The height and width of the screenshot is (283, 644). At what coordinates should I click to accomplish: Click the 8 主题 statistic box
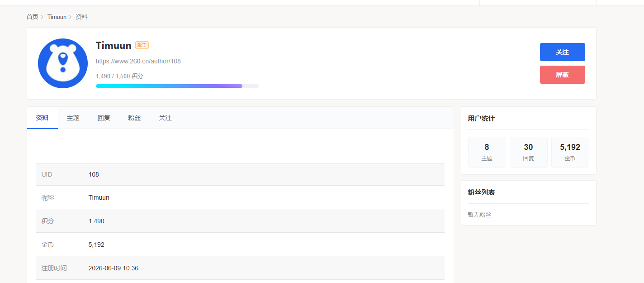tap(487, 152)
